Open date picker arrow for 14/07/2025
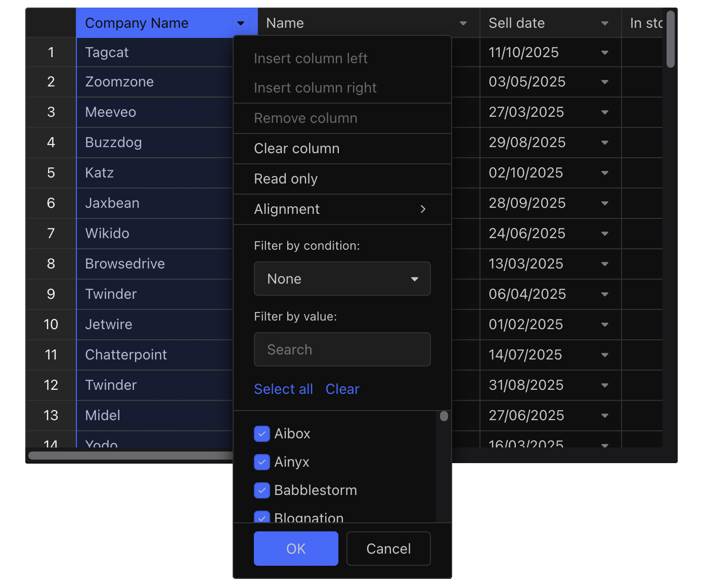Viewport: 703px width, 588px height. pyautogui.click(x=604, y=355)
